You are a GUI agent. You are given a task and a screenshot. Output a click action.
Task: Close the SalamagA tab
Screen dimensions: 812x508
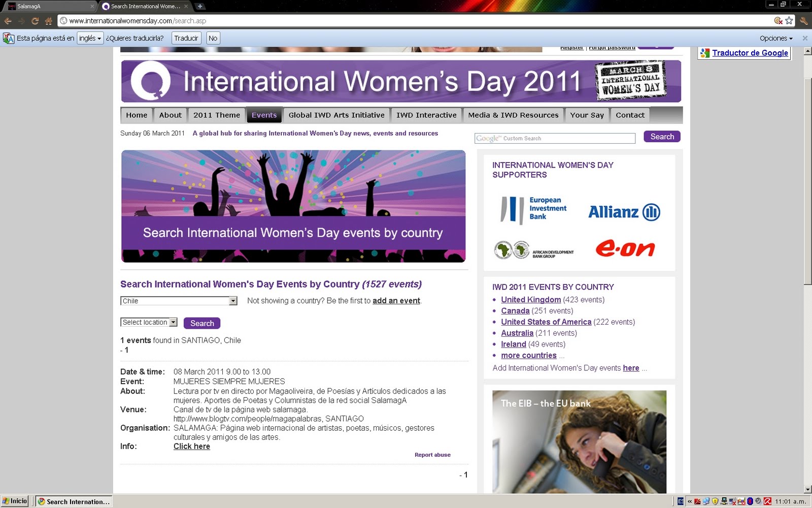pos(92,6)
